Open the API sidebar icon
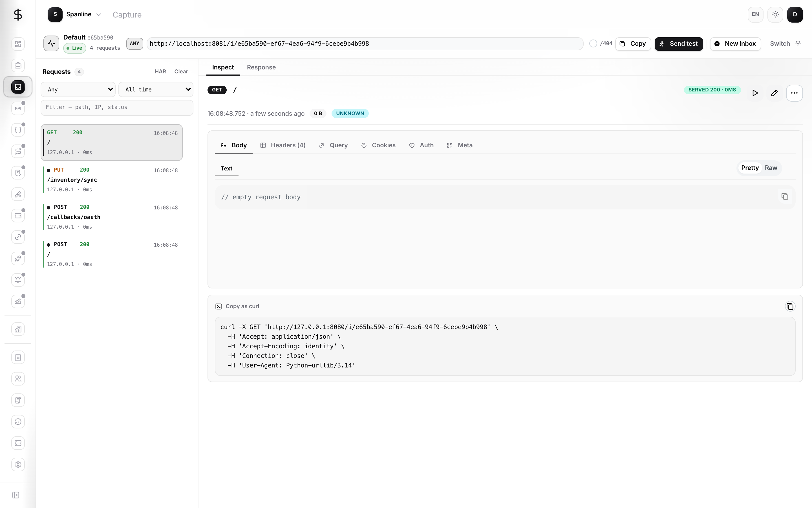Viewport: 812px width, 508px height. click(x=18, y=108)
